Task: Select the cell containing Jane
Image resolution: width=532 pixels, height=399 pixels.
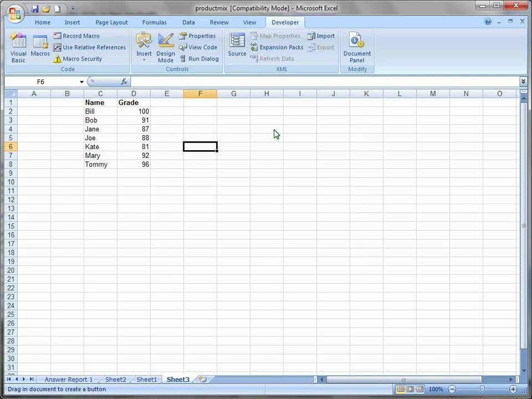Action: pos(100,129)
